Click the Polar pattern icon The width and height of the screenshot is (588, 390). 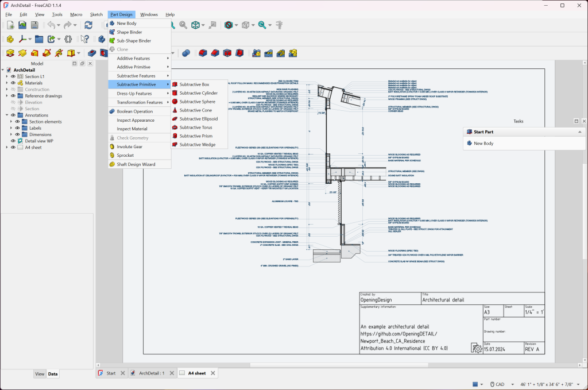(x=280, y=53)
